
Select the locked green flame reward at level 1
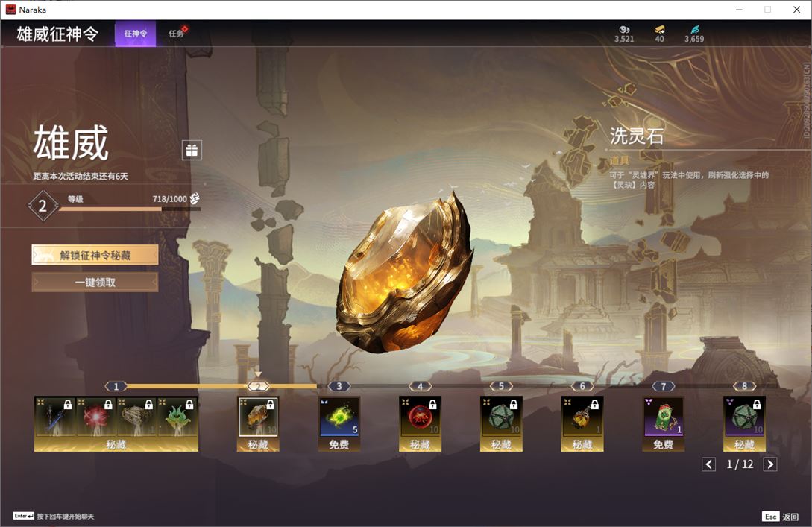tap(177, 417)
